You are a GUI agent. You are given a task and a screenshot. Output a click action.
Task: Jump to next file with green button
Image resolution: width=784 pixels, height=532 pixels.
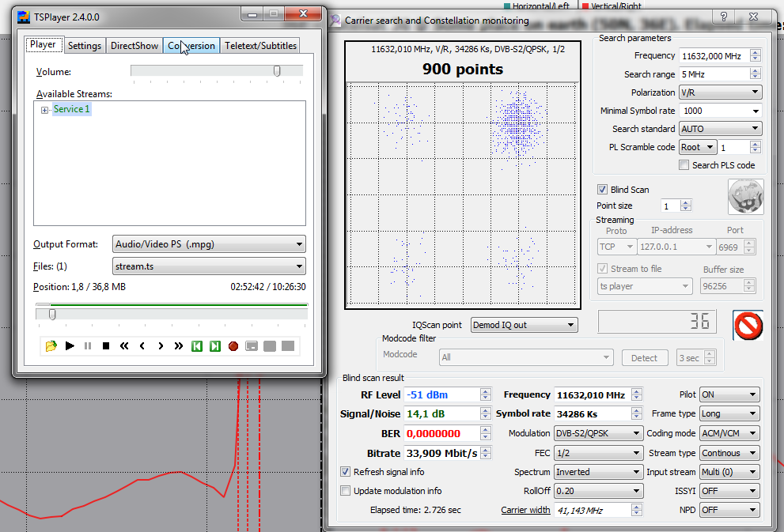coord(215,346)
